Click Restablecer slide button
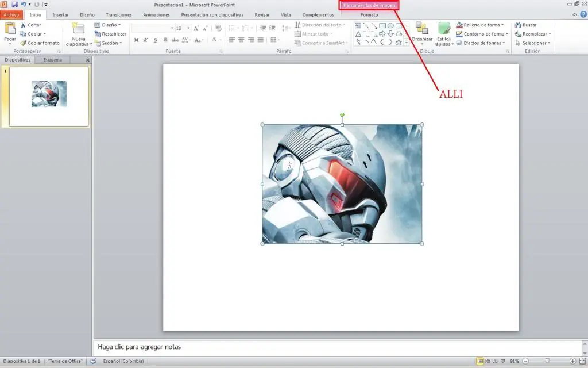This screenshot has height=368, width=588. tap(110, 34)
